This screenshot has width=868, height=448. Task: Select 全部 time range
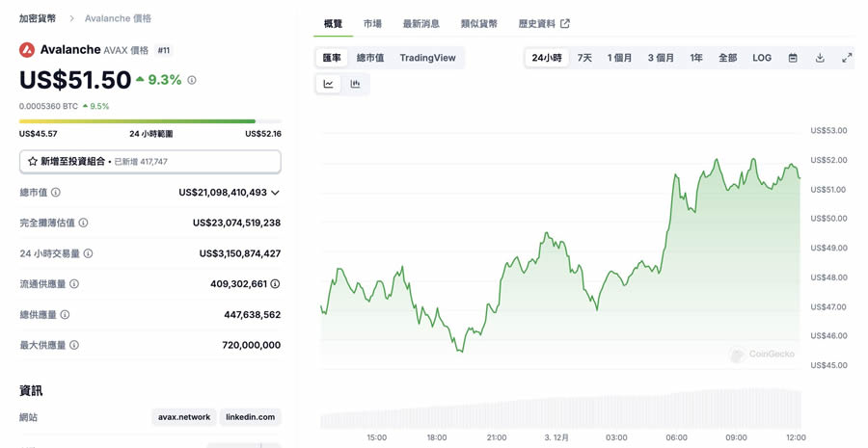coord(727,58)
